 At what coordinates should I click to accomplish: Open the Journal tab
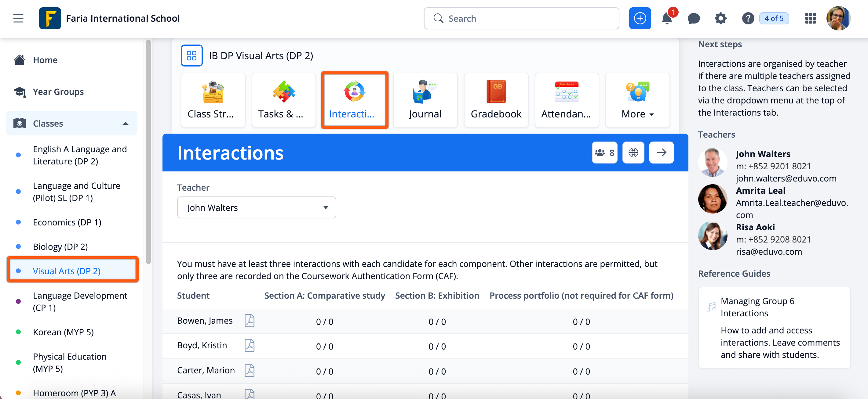click(x=425, y=100)
